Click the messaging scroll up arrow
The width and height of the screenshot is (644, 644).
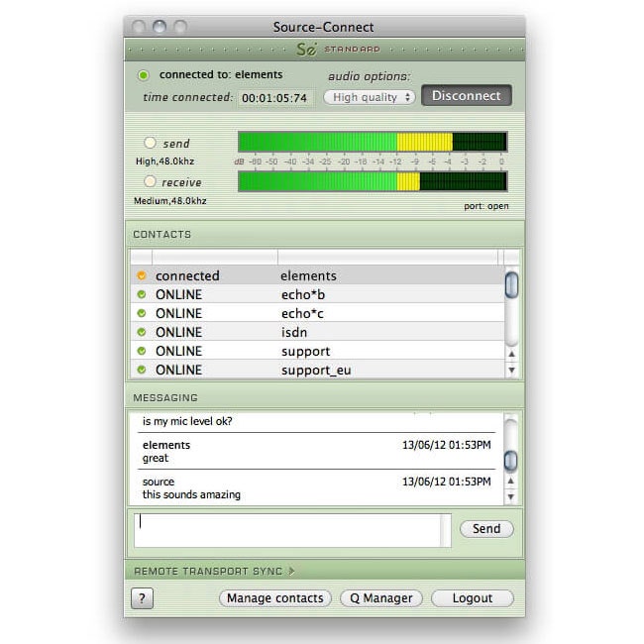(x=510, y=481)
